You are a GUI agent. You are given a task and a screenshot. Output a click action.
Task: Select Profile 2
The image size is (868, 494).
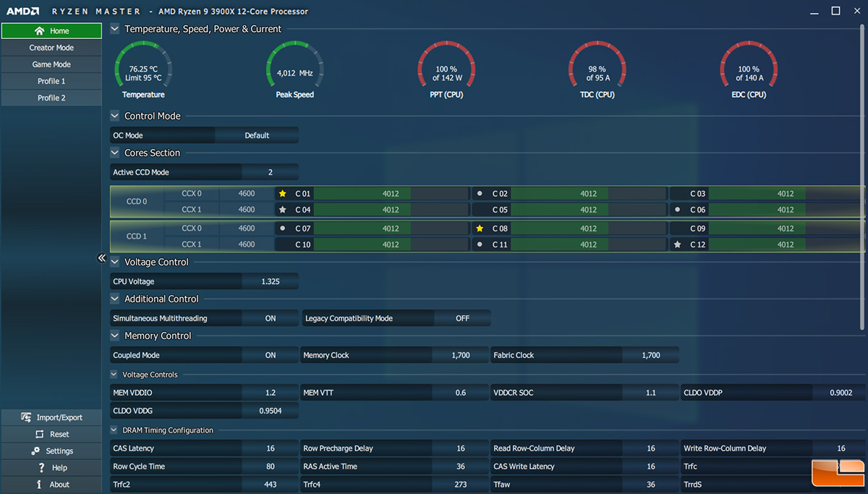click(51, 98)
